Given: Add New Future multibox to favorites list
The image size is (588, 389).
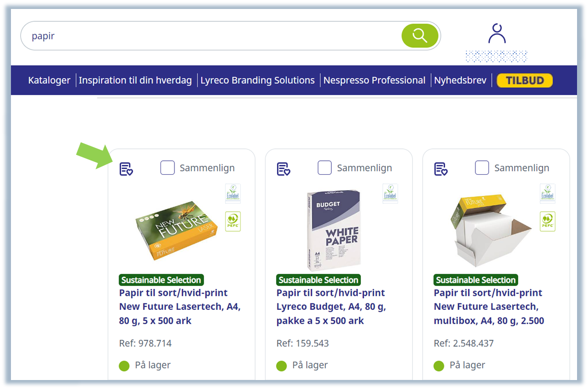Looking at the screenshot, I should tap(441, 169).
